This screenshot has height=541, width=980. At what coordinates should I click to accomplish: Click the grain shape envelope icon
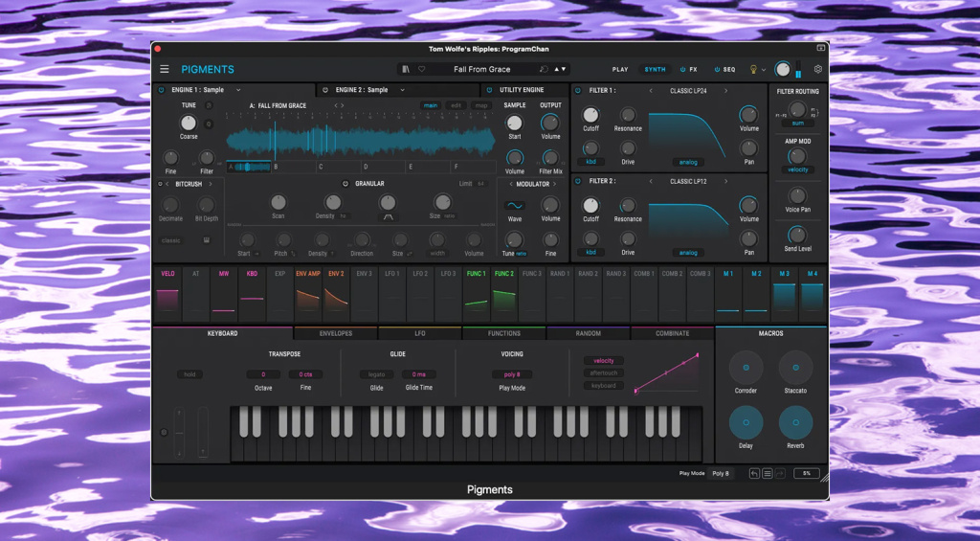[x=388, y=216]
